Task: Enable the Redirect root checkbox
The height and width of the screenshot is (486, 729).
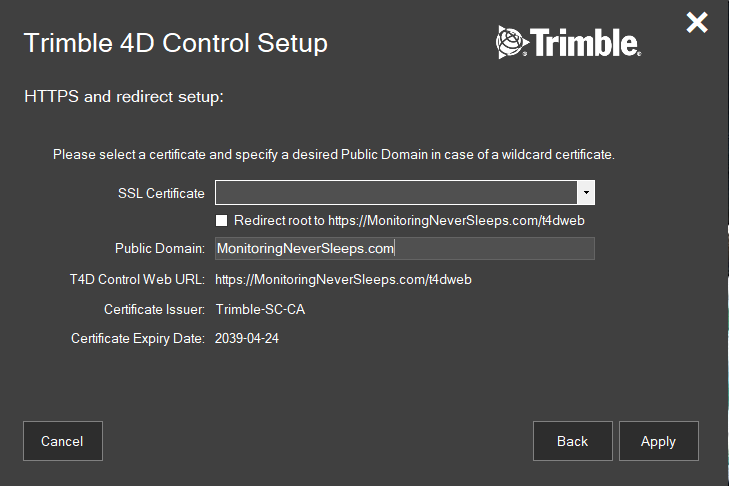Action: coord(222,219)
